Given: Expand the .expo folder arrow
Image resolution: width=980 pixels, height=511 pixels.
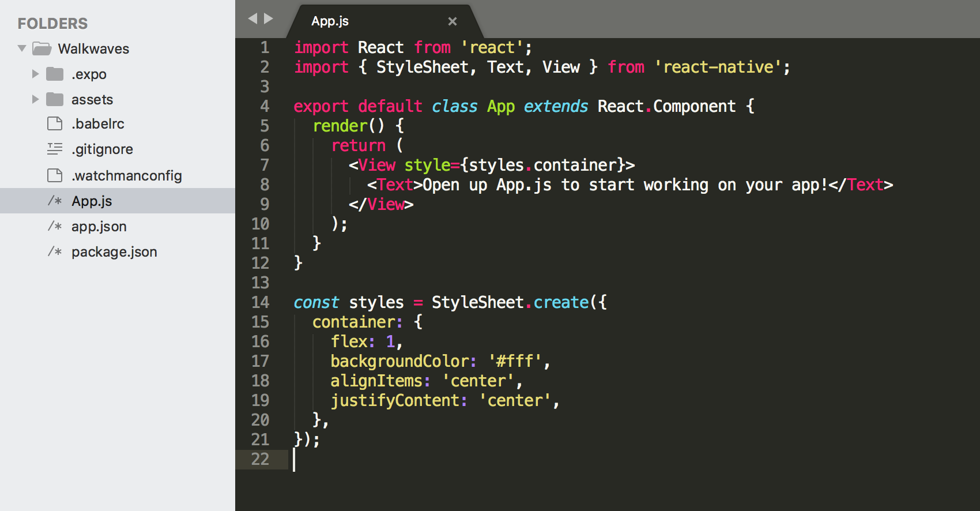Looking at the screenshot, I should tap(35, 74).
